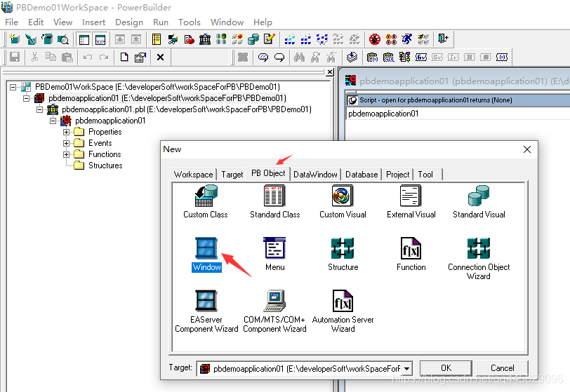Click the Full Build Workspace icon

(x=306, y=39)
